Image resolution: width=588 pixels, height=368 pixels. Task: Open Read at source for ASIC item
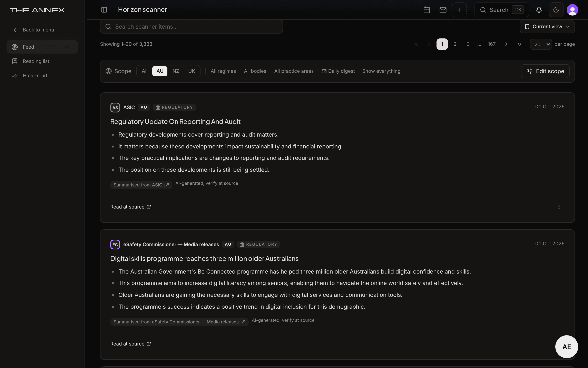point(130,207)
